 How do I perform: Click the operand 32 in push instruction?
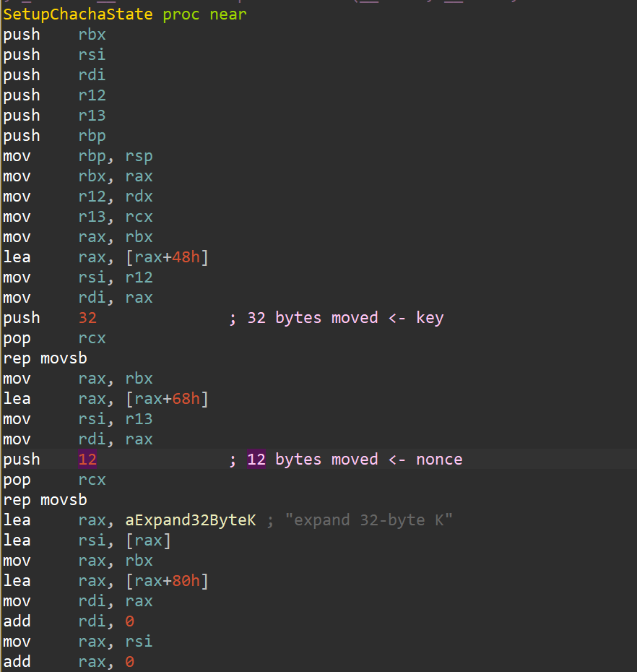(x=87, y=318)
